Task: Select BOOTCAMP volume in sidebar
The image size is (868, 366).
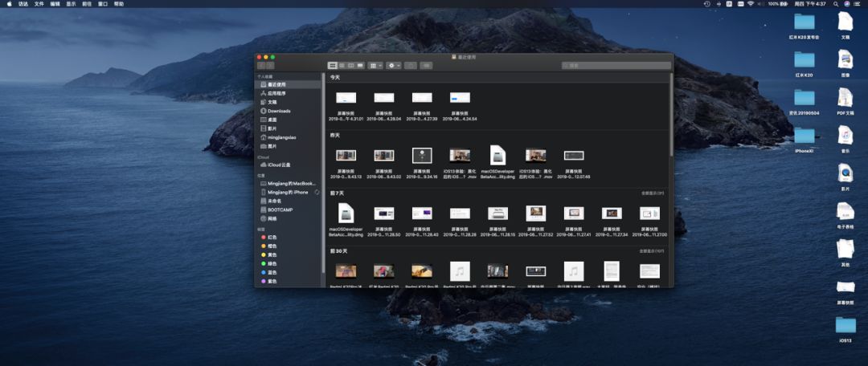Action: [280, 209]
